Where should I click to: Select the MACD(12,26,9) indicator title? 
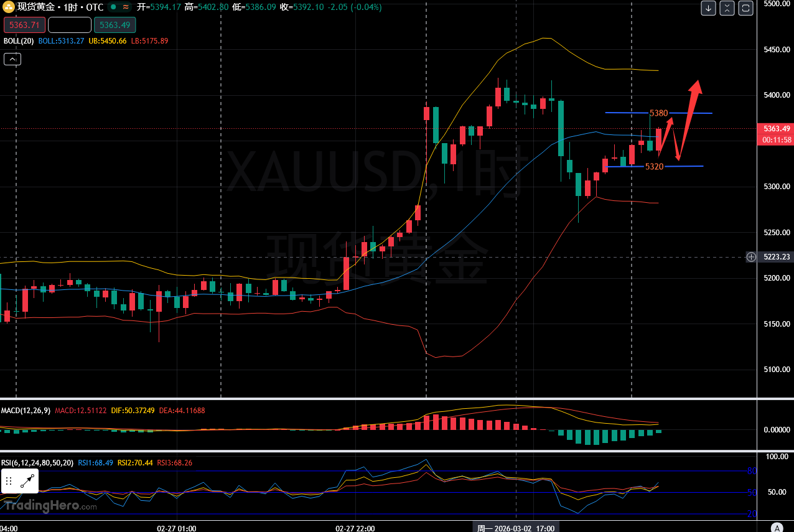tap(26, 411)
